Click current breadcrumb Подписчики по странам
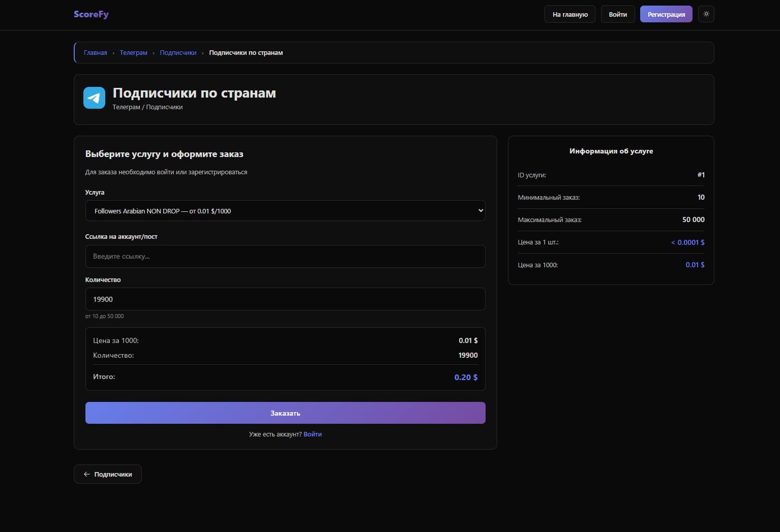The width and height of the screenshot is (780, 532). point(246,53)
